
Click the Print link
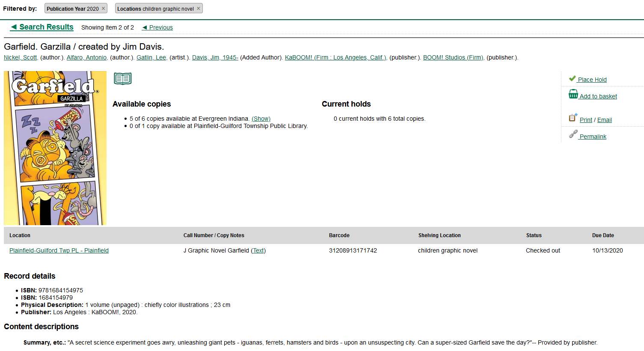tap(586, 120)
